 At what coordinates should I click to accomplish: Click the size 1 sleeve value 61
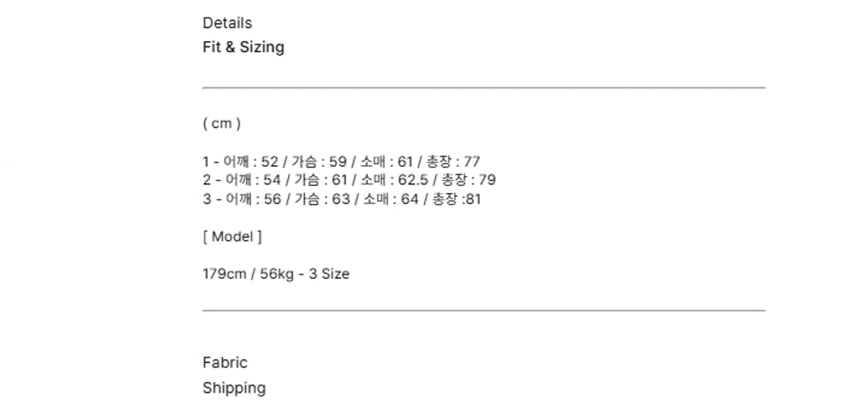[x=406, y=162]
